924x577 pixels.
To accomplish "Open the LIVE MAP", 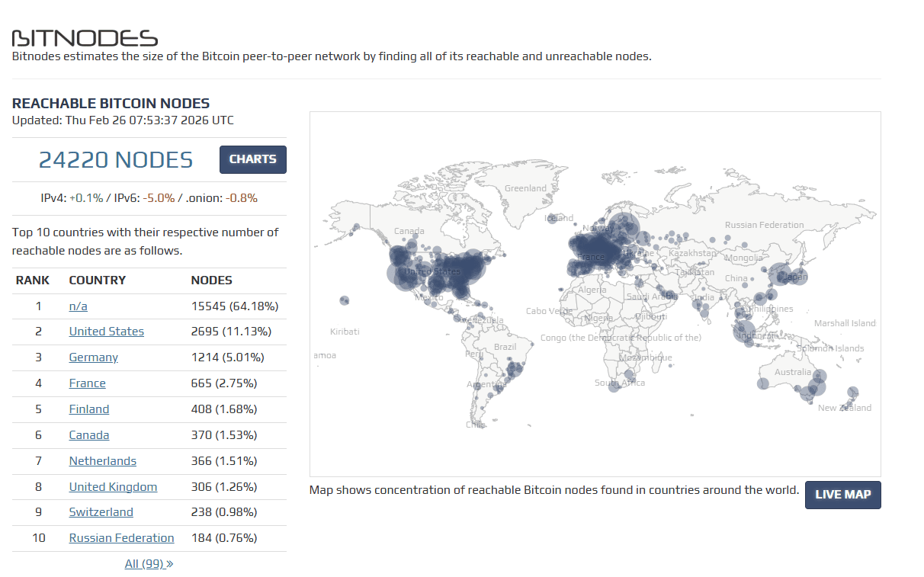I will pyautogui.click(x=842, y=495).
